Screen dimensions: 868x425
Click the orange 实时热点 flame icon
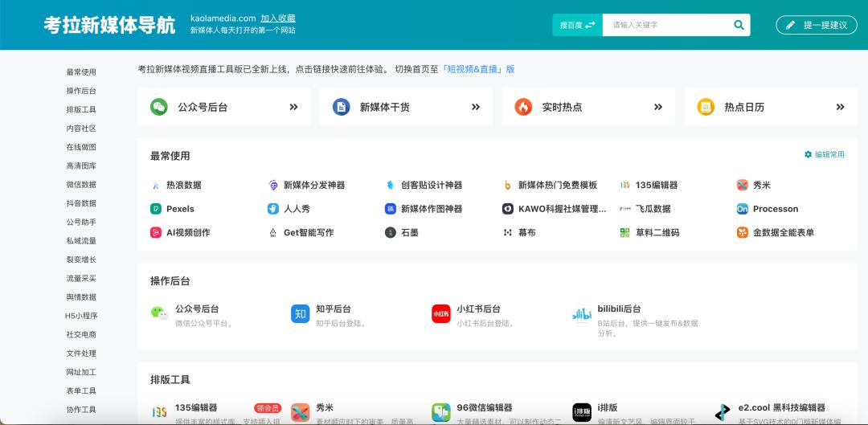point(523,107)
